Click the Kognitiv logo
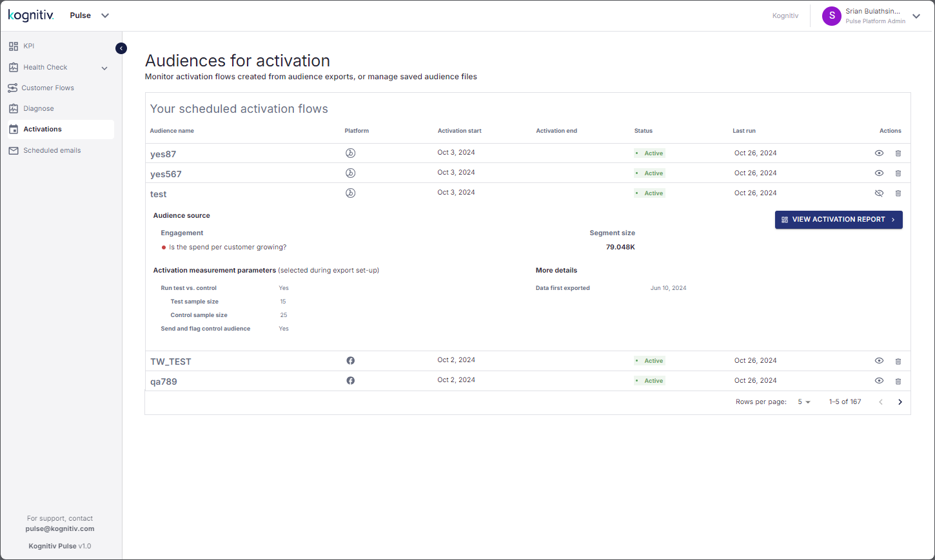Image resolution: width=935 pixels, height=560 pixels. pos(31,15)
